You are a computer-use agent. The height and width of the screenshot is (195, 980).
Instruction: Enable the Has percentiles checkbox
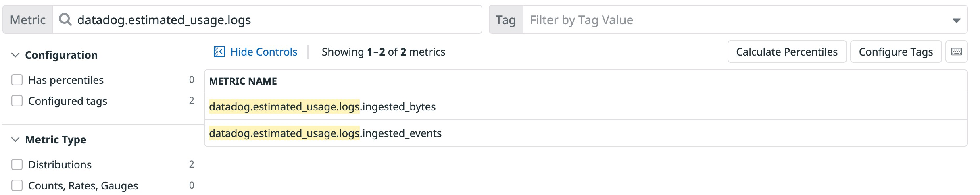pyautogui.click(x=17, y=80)
